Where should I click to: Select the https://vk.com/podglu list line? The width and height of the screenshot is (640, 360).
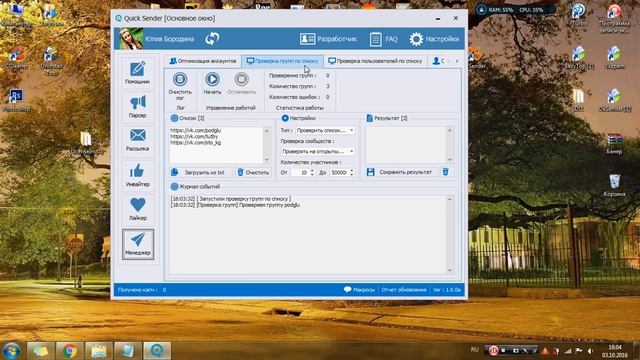196,130
